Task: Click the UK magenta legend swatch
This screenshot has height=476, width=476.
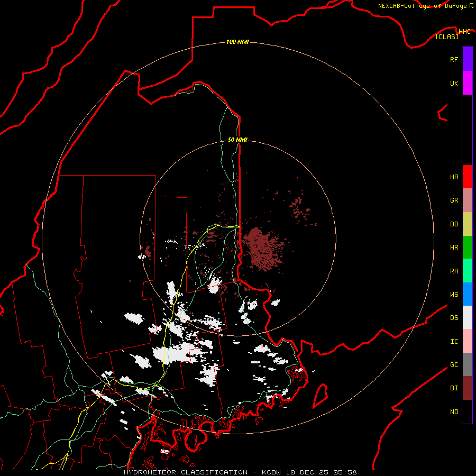Action: pos(467,83)
